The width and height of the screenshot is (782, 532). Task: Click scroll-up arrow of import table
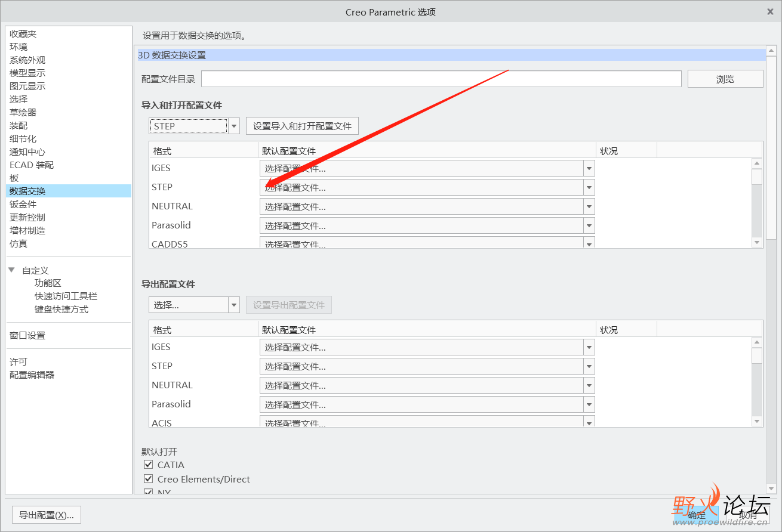click(x=757, y=163)
